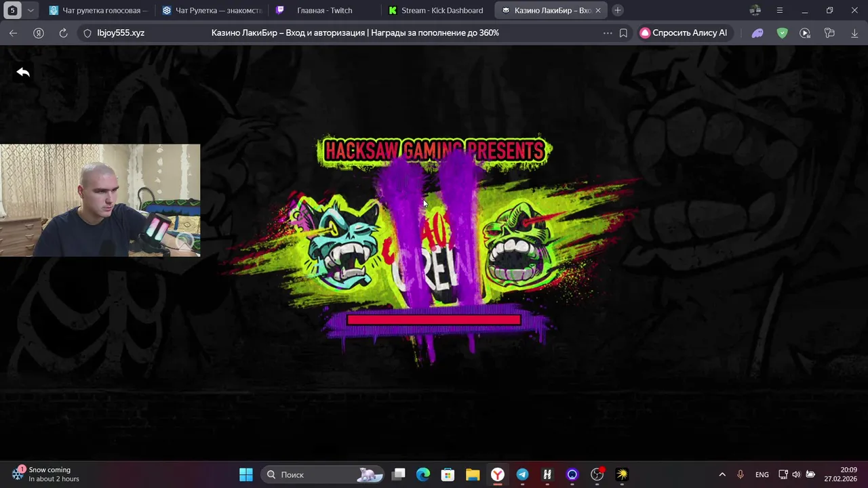Open browser downloads
The height and width of the screenshot is (488, 868).
point(854,33)
